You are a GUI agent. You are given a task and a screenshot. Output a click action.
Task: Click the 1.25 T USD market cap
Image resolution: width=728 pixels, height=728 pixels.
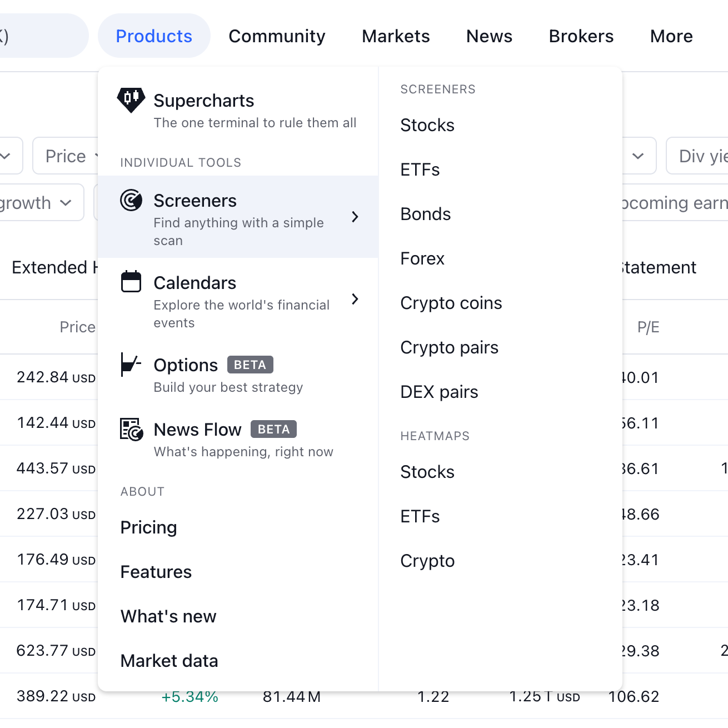click(545, 697)
